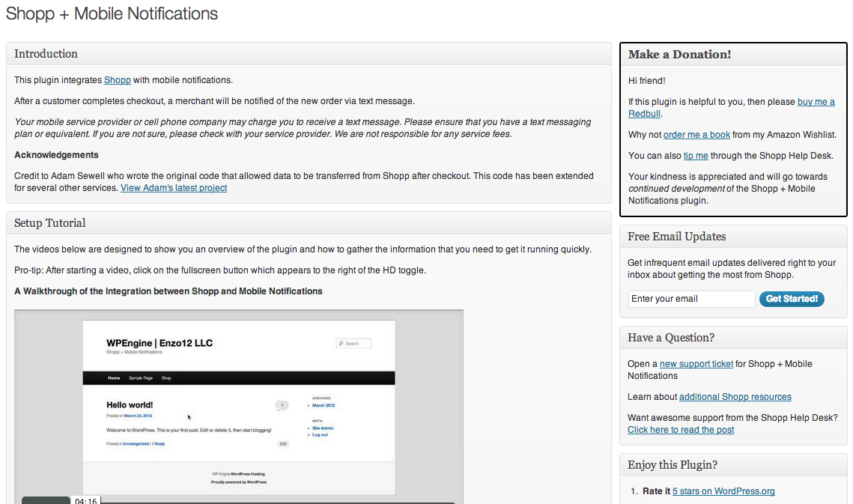
Task: Click the video time label 04:16
Action: (86, 500)
